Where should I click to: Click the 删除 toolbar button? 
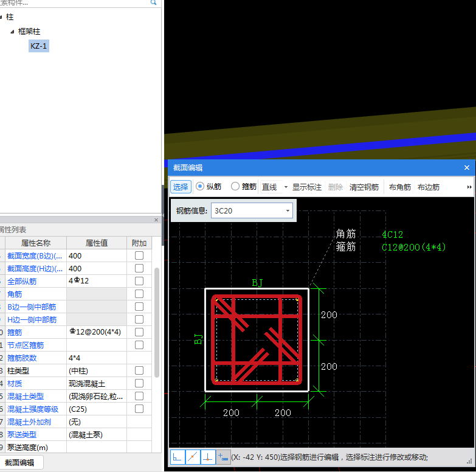tap(335, 187)
